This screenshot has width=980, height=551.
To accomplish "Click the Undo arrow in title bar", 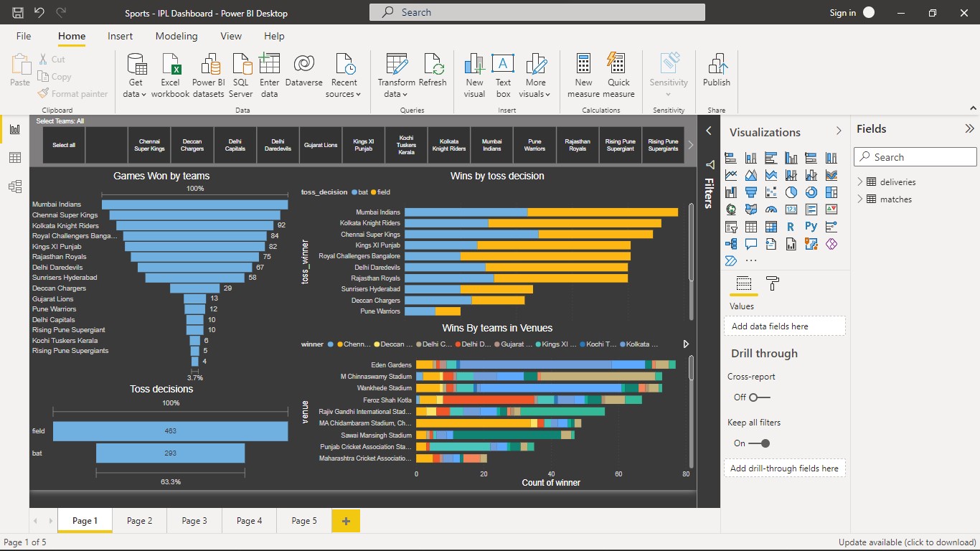I will click(x=39, y=12).
